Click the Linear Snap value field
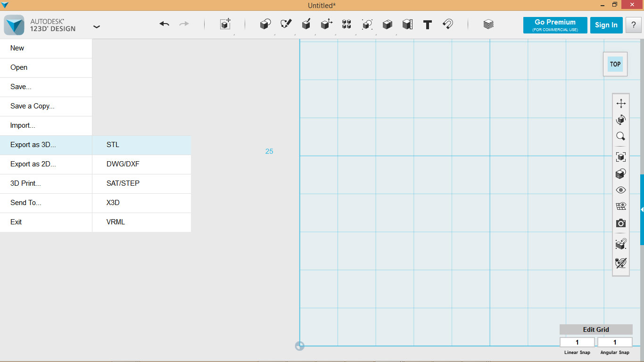644x362 pixels. 577,342
